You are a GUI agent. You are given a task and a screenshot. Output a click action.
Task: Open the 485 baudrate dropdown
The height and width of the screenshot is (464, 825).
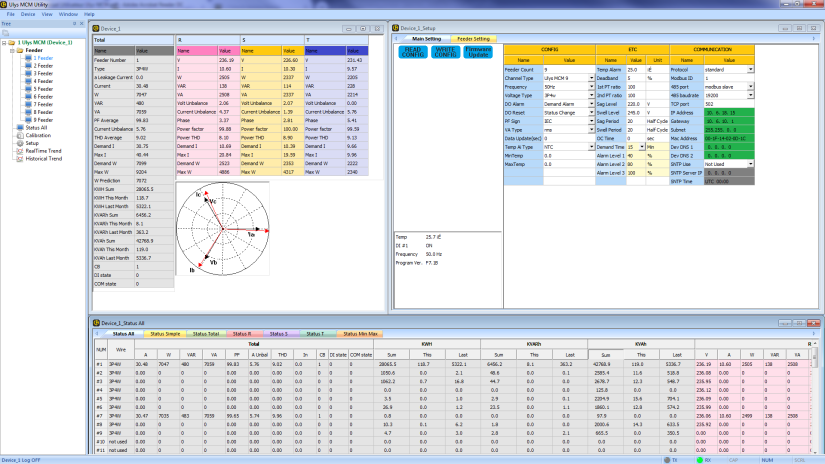750,95
